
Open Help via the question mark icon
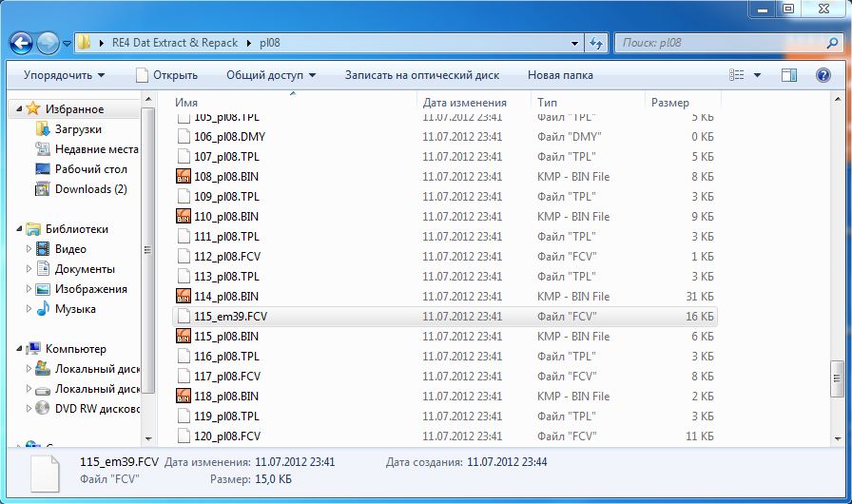click(823, 75)
